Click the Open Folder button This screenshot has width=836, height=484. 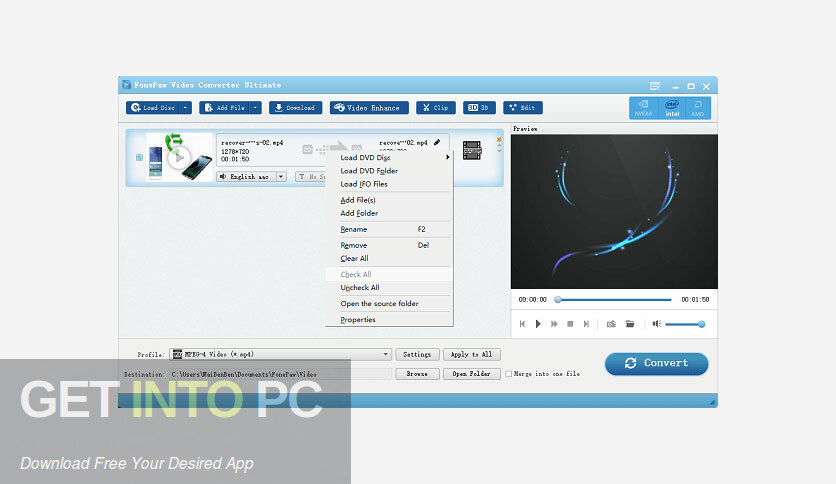471,374
